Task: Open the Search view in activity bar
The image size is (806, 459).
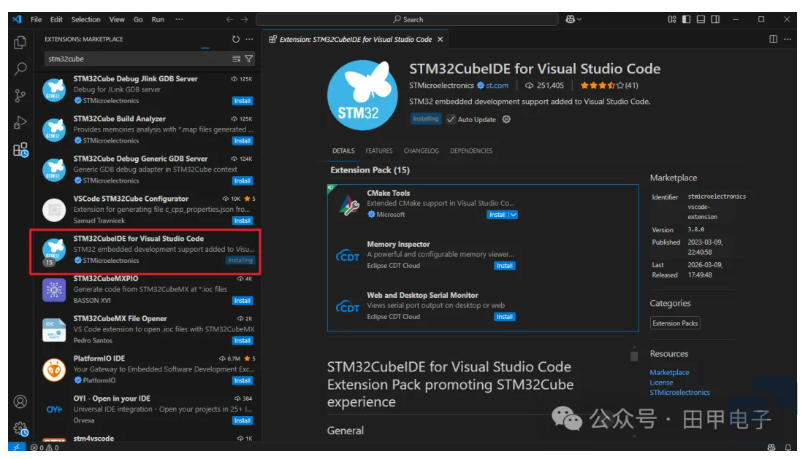Action: 20,68
